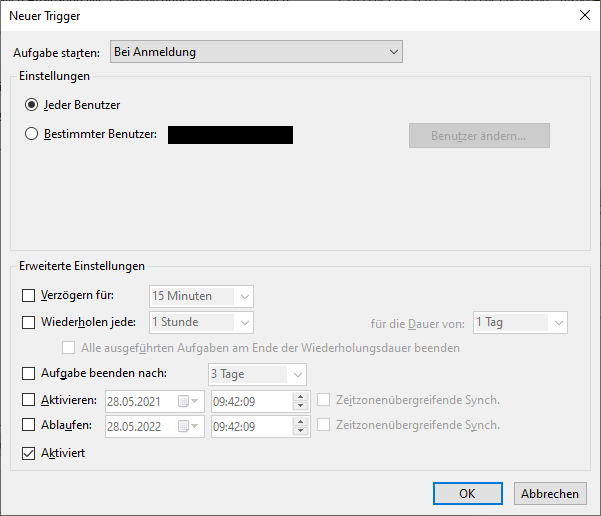
Task: Toggle the Ablaufen date checkbox
Action: point(28,425)
